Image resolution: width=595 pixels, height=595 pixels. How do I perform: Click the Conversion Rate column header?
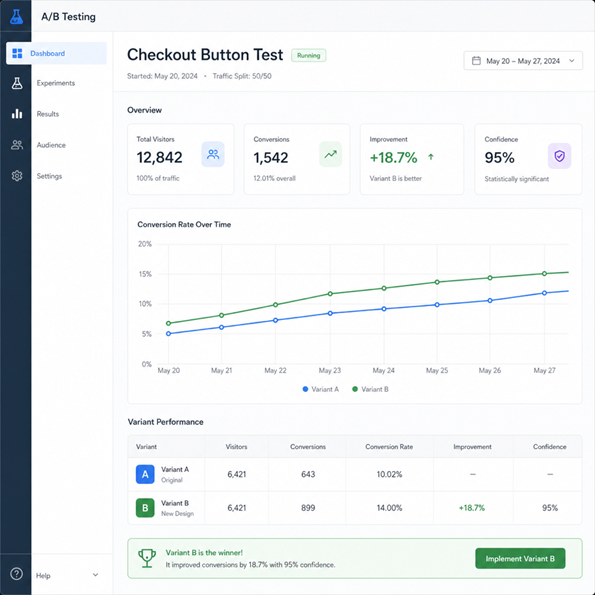[389, 447]
